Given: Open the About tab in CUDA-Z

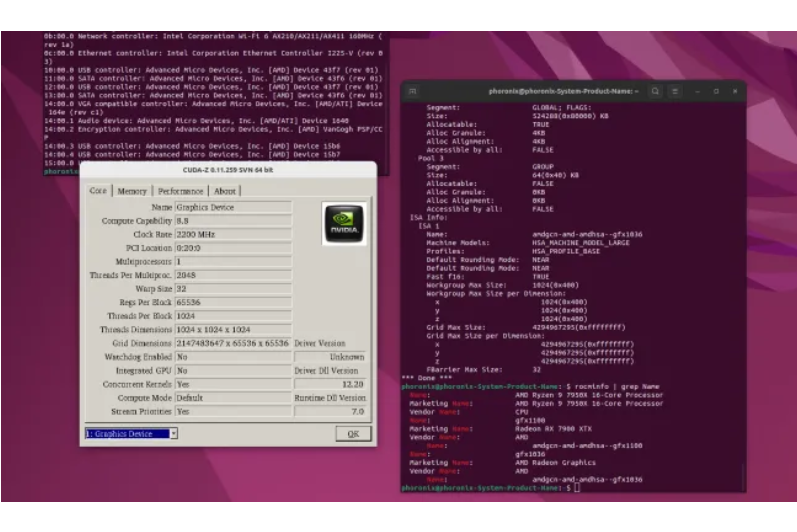Looking at the screenshot, I should coord(225,191).
